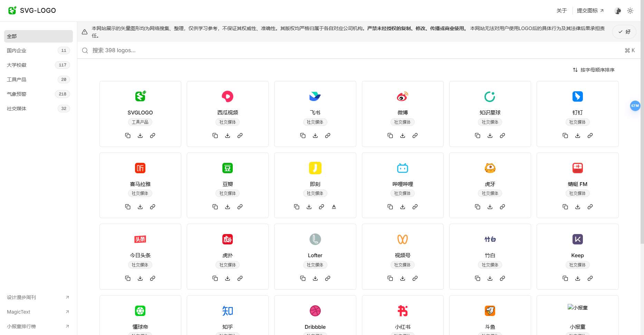Click the 社交媒体 tag on 豆瓣 card
The height and width of the screenshot is (335, 644).
click(x=228, y=194)
